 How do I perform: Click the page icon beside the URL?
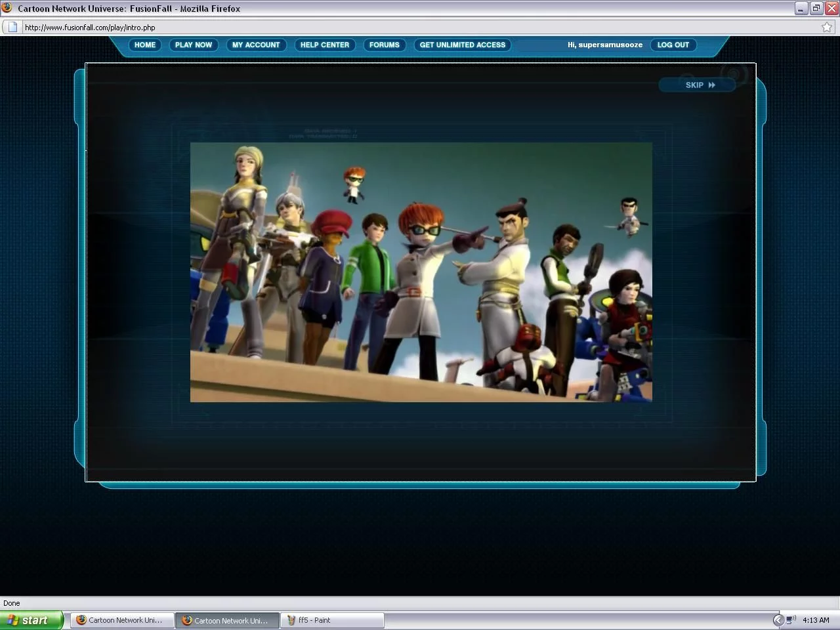click(x=12, y=28)
